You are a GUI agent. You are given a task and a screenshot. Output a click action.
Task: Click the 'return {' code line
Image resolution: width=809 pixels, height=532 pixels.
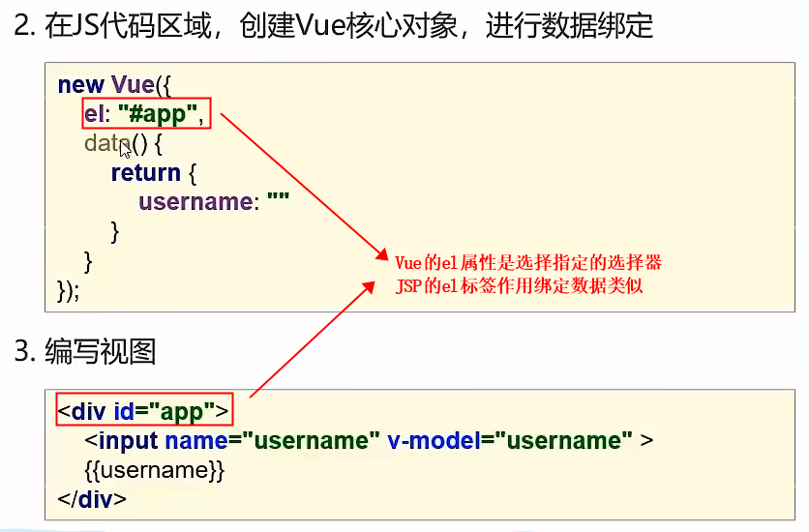(154, 173)
